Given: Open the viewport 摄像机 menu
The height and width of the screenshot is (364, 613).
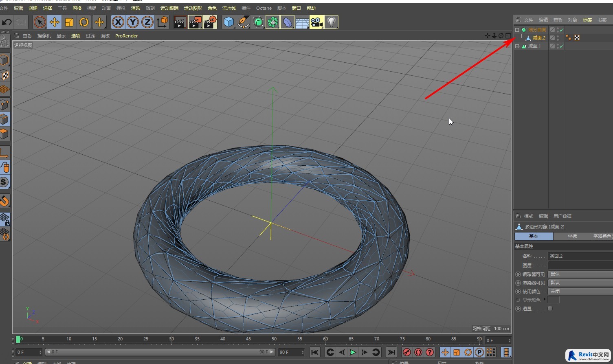Looking at the screenshot, I should pos(44,36).
